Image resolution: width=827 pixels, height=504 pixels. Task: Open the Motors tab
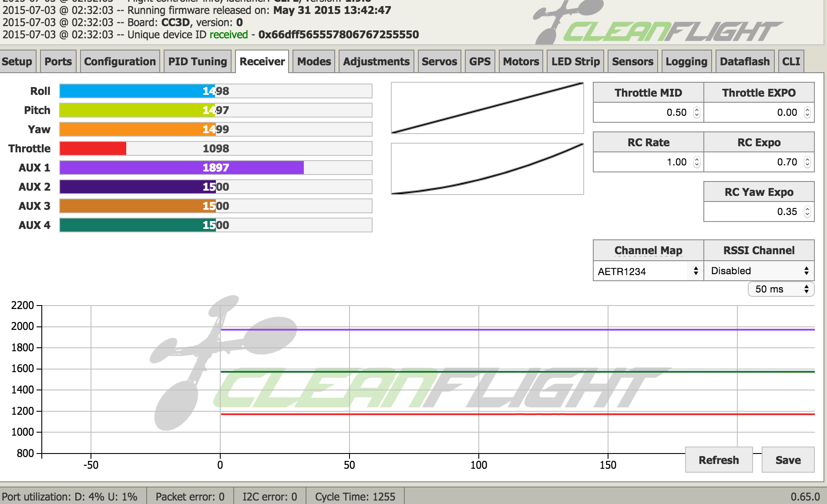pos(521,61)
